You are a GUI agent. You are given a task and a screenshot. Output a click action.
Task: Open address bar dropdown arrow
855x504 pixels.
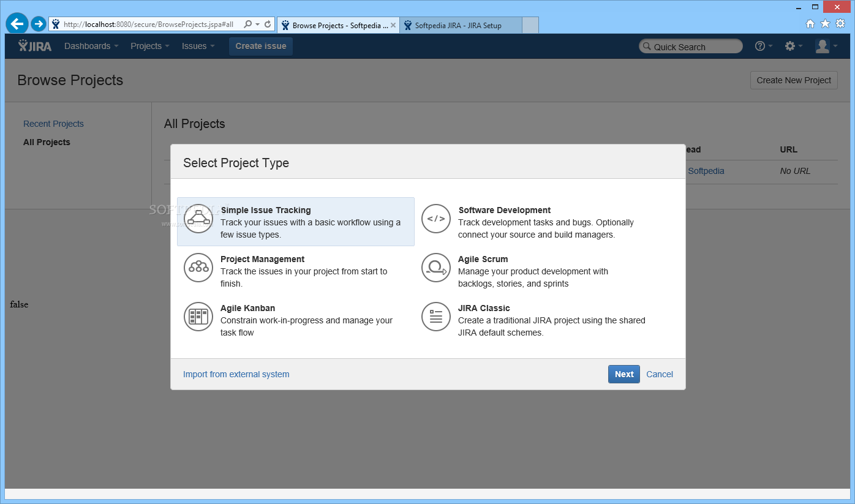(258, 24)
